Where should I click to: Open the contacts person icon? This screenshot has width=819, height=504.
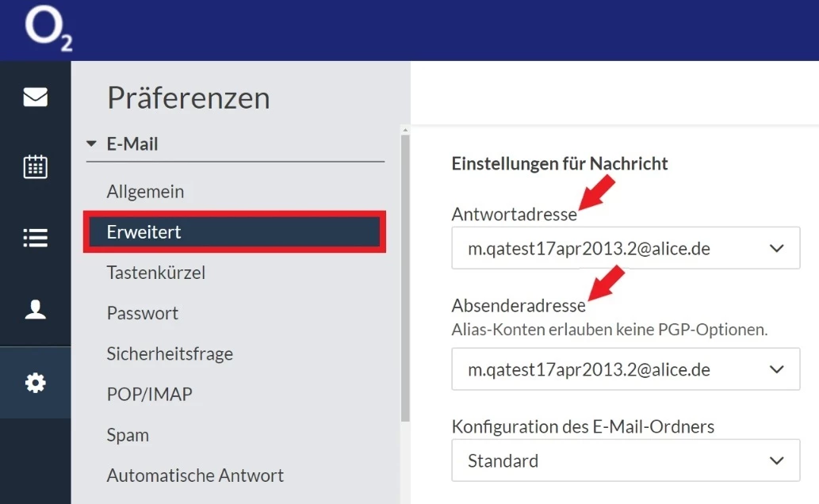pyautogui.click(x=35, y=309)
